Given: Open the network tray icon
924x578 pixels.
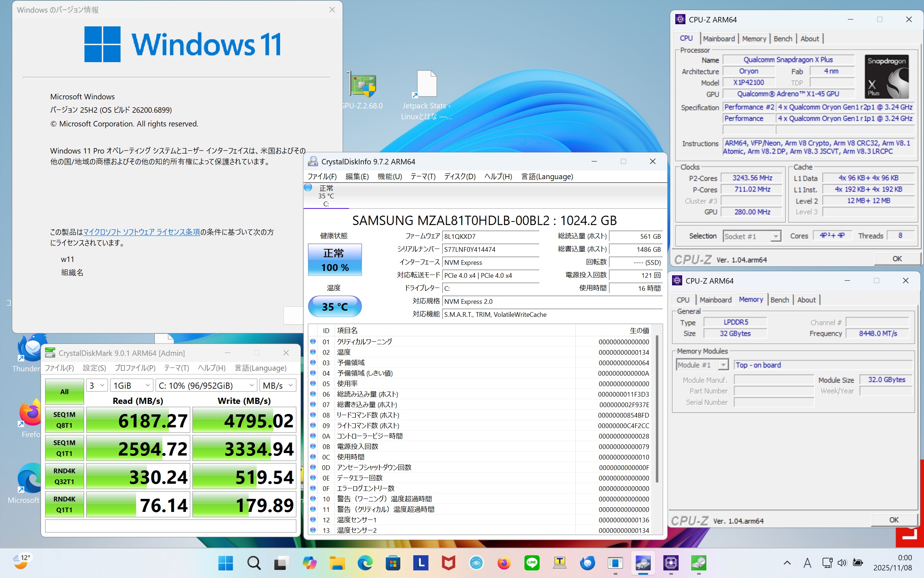Looking at the screenshot, I should pos(827,563).
